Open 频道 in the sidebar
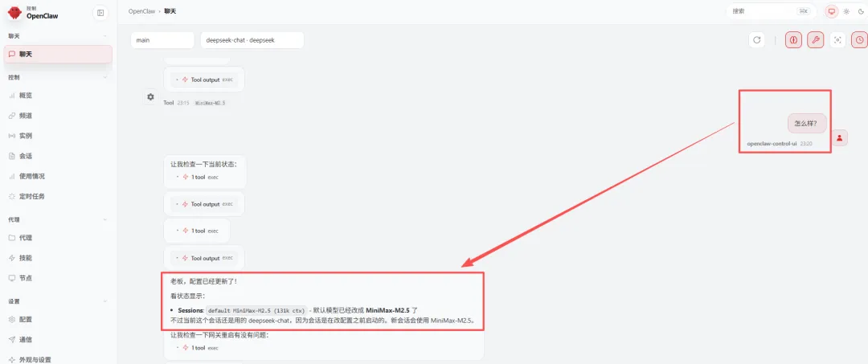This screenshot has width=868, height=364. (x=58, y=116)
